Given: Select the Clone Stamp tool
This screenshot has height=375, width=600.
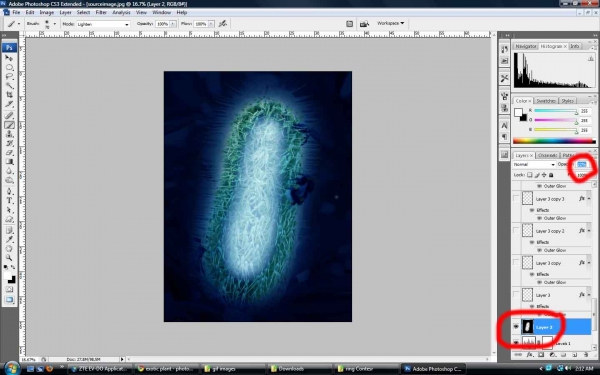Looking at the screenshot, I should point(9,134).
